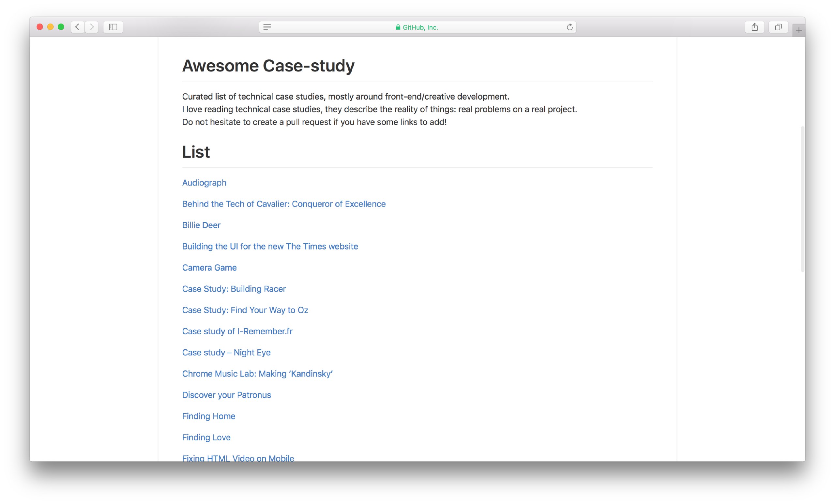Viewport: 835px width, 504px height.
Task: Show all tabs overview icon
Action: 778,27
